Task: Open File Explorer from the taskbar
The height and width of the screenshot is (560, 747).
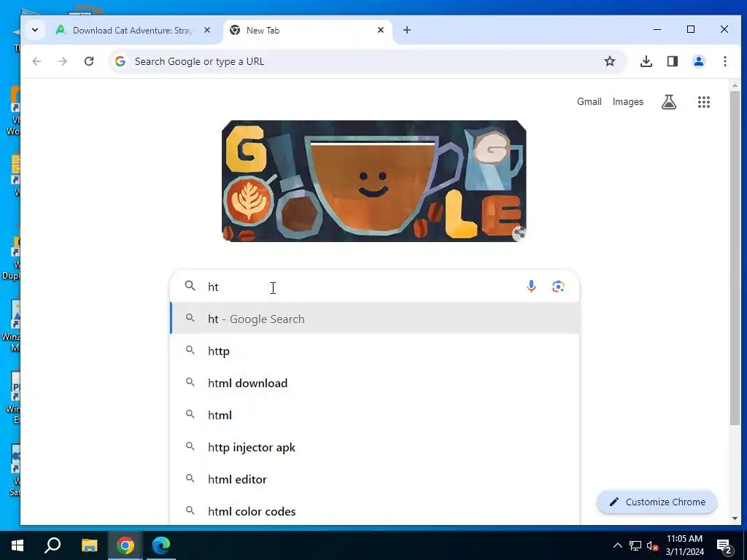Action: coord(89,545)
